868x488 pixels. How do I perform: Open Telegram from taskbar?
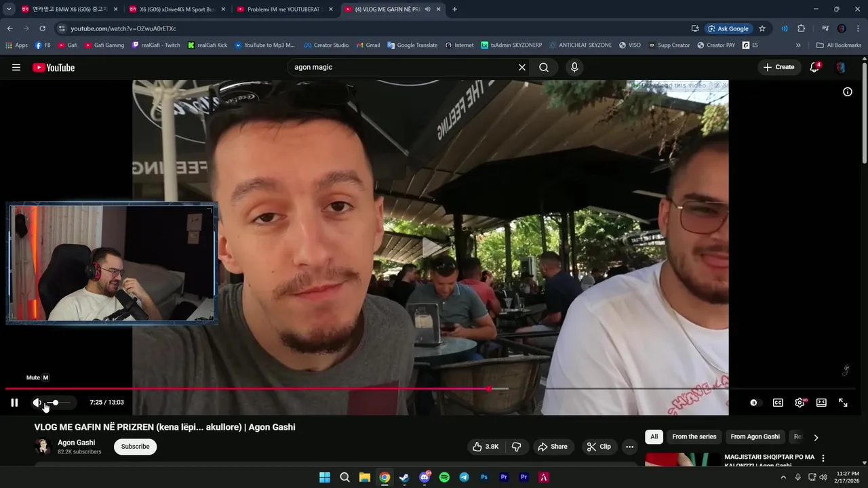pyautogui.click(x=464, y=477)
